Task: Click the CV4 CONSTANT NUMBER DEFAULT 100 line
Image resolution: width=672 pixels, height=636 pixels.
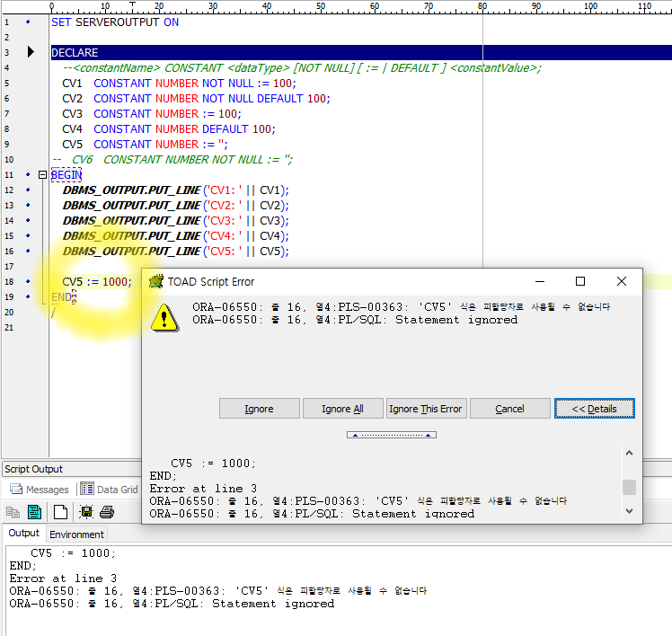Action: click(169, 129)
